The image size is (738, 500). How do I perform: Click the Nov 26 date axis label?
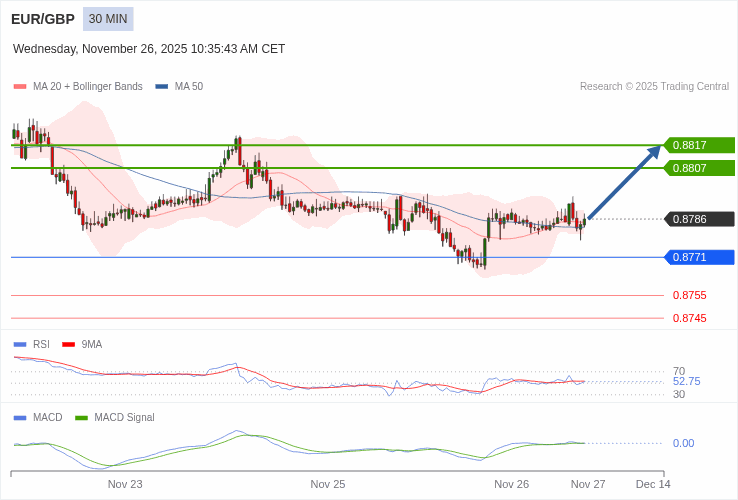(511, 484)
